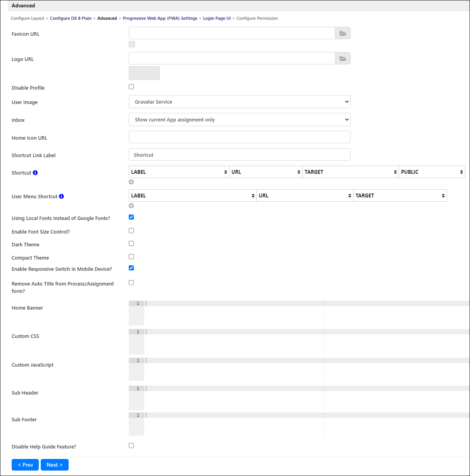Sort Shortcut table by LABEL column
Image resolution: width=470 pixels, height=476 pixels.
(179, 172)
